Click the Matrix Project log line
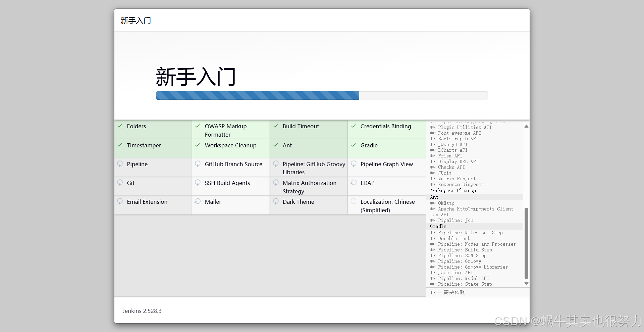Viewport: 644px width, 332px height. (453, 179)
